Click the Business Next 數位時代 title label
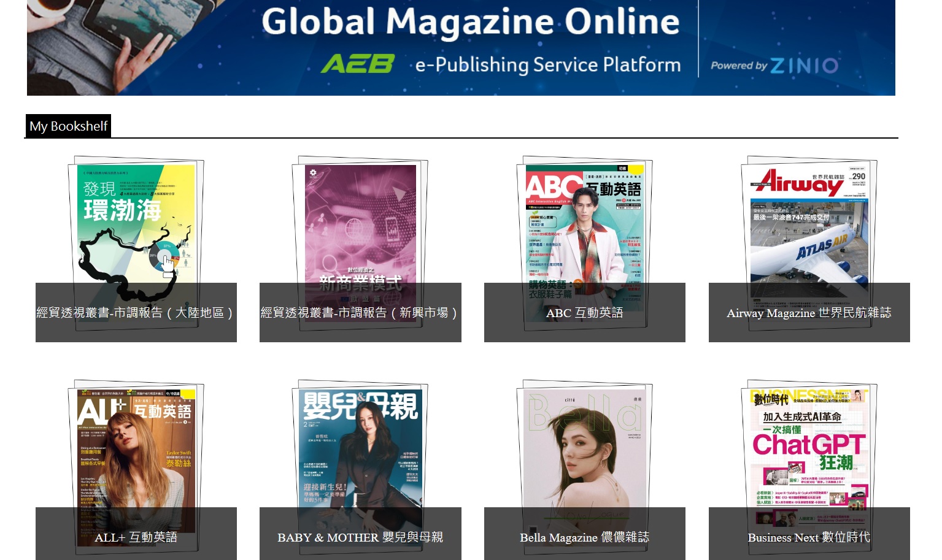 [809, 537]
